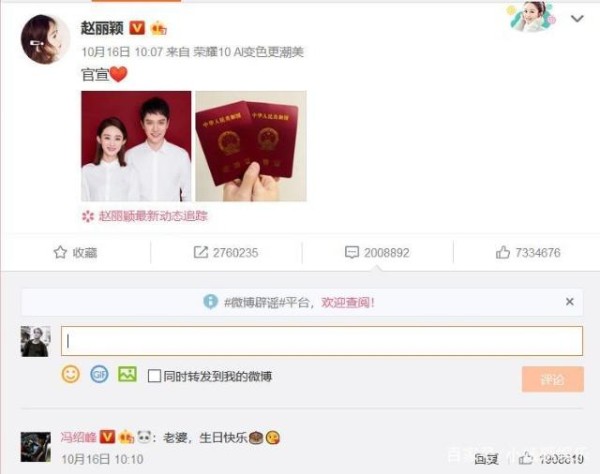Like 冯绍峰's comment via thumbs-up icon
The width and height of the screenshot is (600, 474).
point(526,458)
